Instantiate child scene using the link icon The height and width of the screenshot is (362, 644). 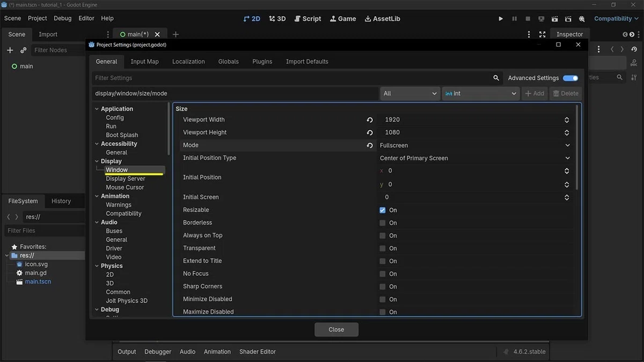click(24, 50)
